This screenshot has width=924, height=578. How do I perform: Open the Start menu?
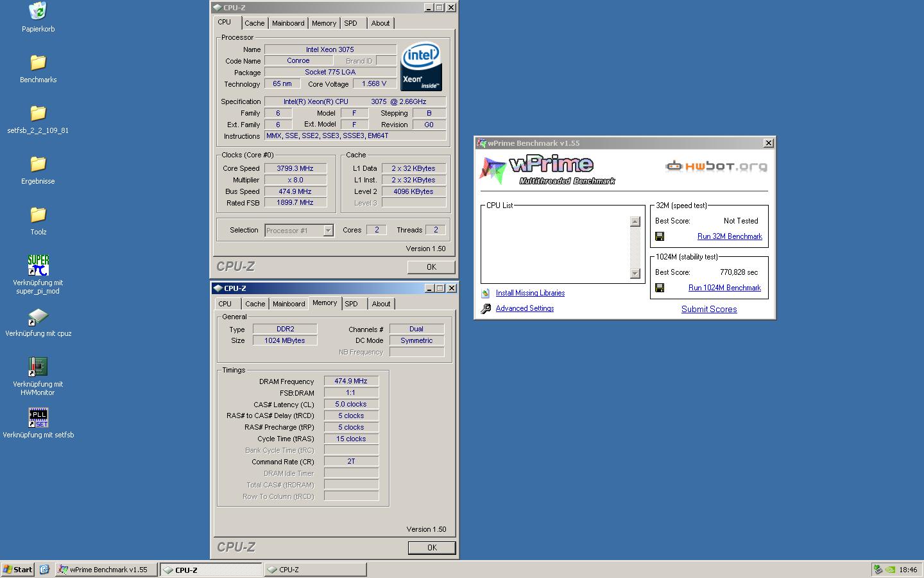(18, 570)
